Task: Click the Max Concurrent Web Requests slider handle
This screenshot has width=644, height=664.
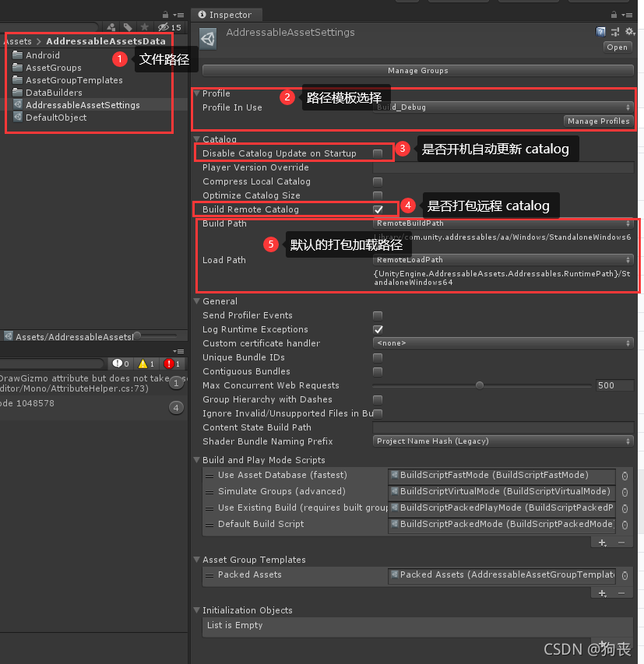Action: point(480,385)
